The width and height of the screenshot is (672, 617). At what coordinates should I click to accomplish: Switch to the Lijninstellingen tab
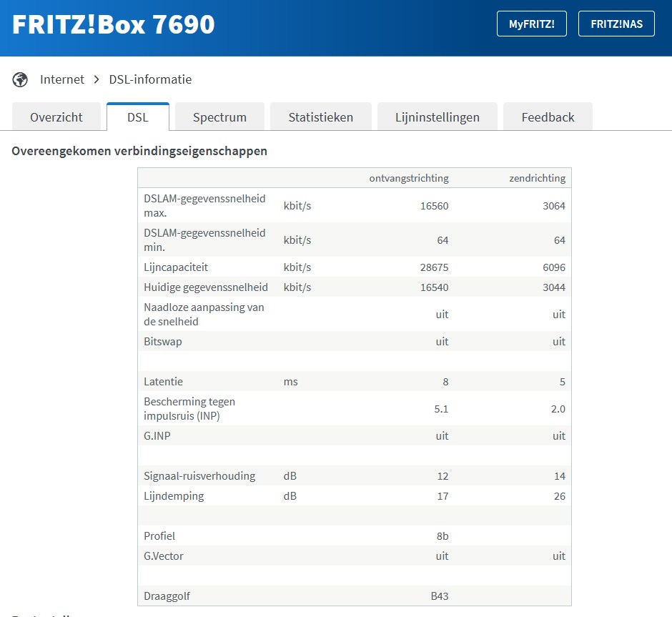click(437, 117)
